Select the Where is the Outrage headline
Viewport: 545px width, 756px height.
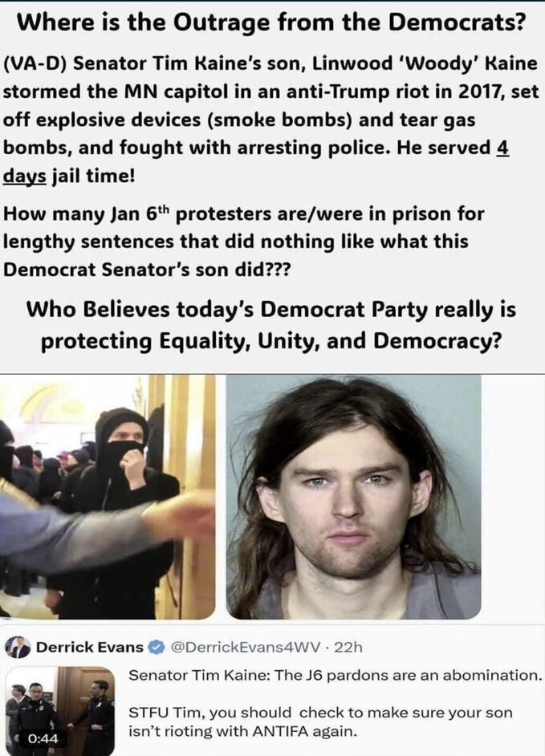point(271,23)
